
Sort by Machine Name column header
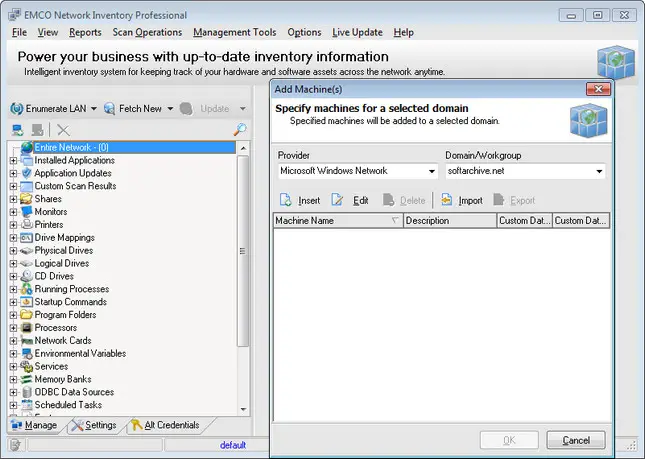click(x=338, y=220)
